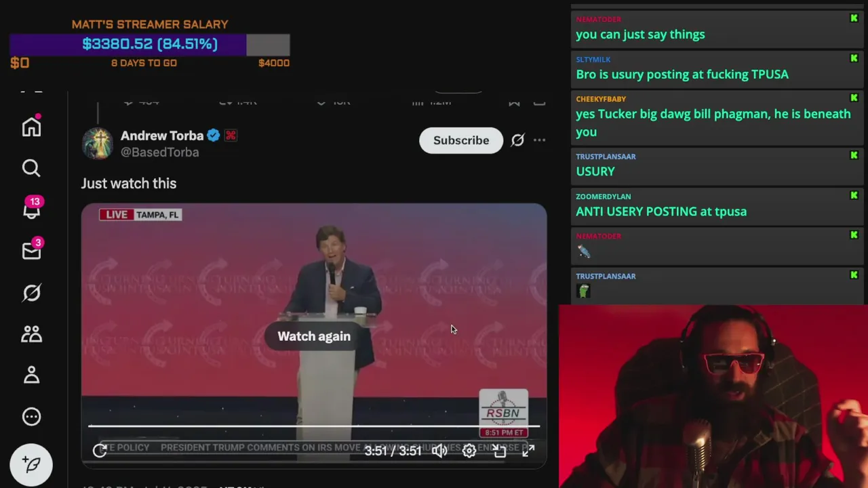Click the K badge on ZOOMERDYLAN's message
868x488 pixels.
point(854,196)
